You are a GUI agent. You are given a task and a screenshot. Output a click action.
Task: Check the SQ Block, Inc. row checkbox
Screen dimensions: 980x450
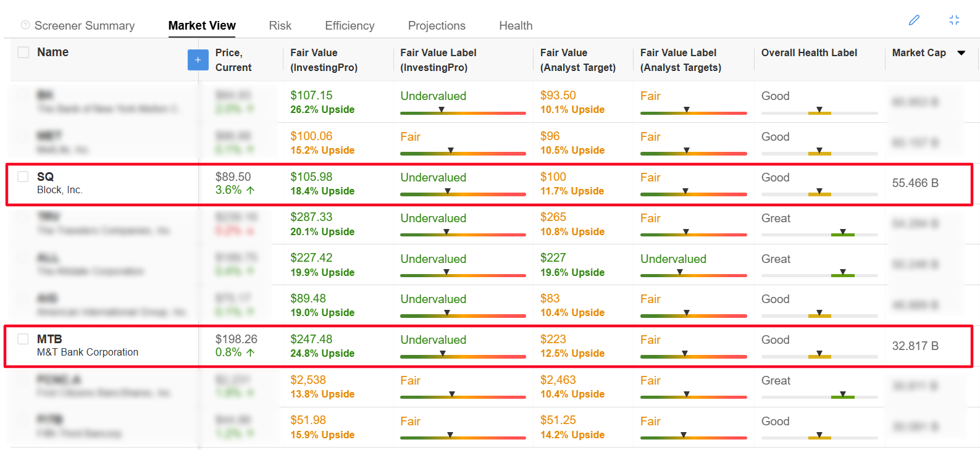[23, 177]
